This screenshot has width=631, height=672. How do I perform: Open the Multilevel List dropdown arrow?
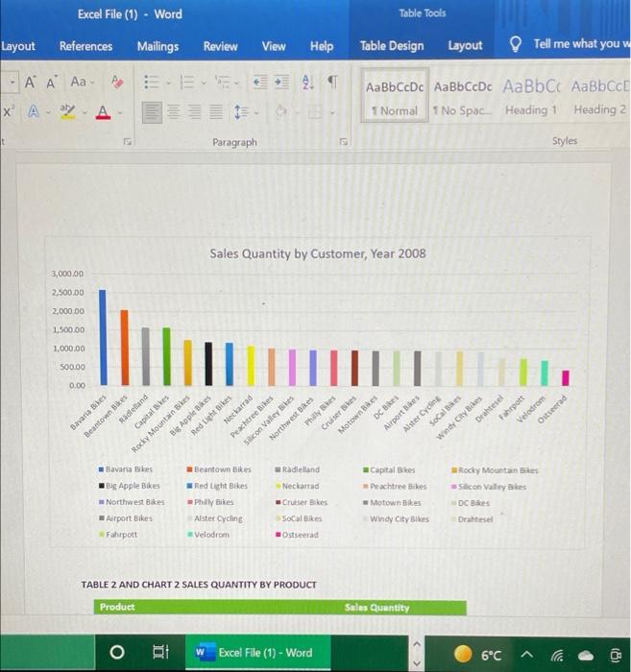236,83
